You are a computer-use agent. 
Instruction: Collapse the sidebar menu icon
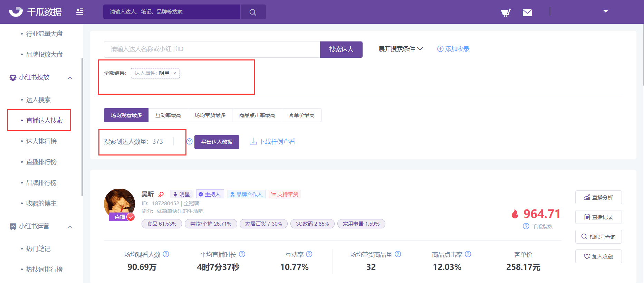(x=80, y=12)
